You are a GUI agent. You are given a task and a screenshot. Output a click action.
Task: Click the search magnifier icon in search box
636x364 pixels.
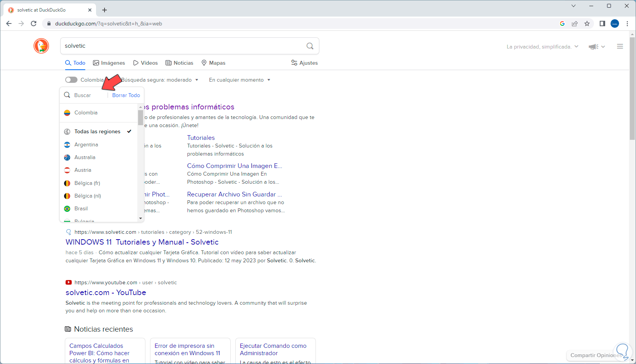(x=310, y=46)
